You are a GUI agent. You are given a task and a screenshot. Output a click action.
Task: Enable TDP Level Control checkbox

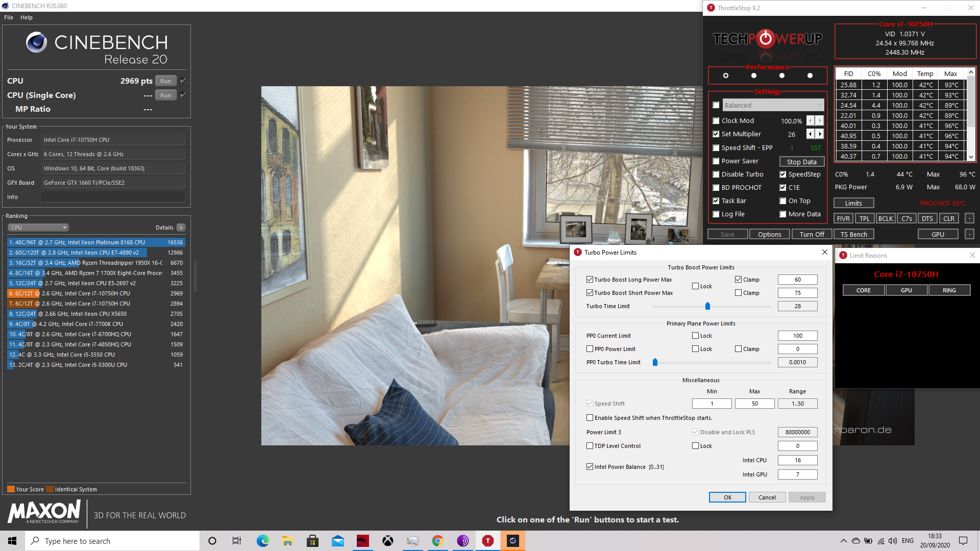tap(590, 446)
